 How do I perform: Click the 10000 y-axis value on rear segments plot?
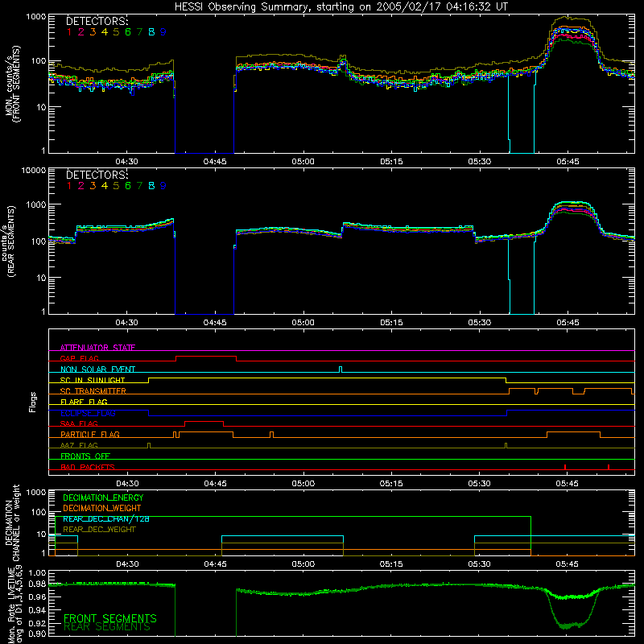34,171
